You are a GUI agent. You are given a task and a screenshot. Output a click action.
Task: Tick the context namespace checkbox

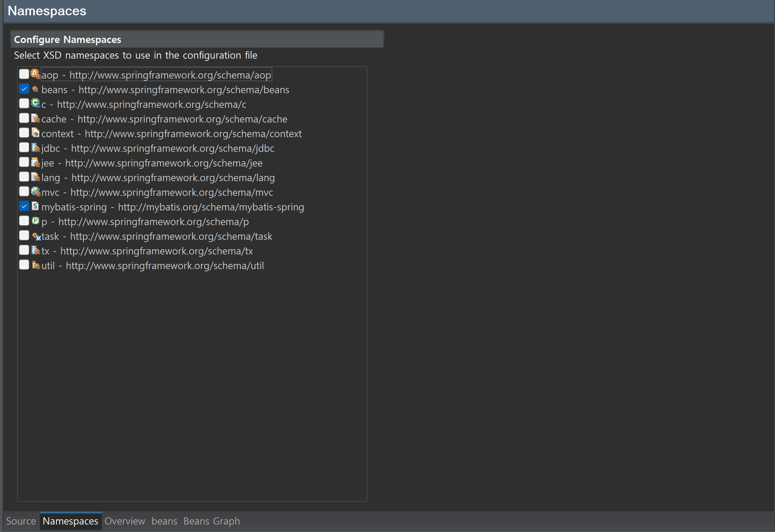24,133
